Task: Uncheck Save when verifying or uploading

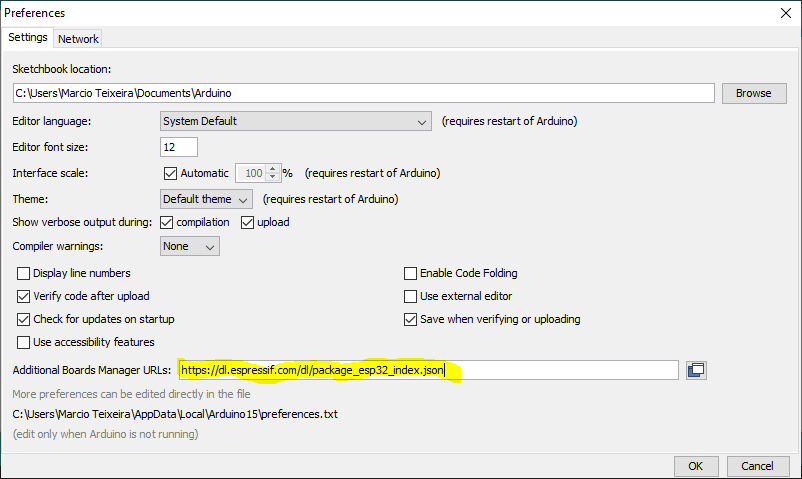Action: coord(410,319)
